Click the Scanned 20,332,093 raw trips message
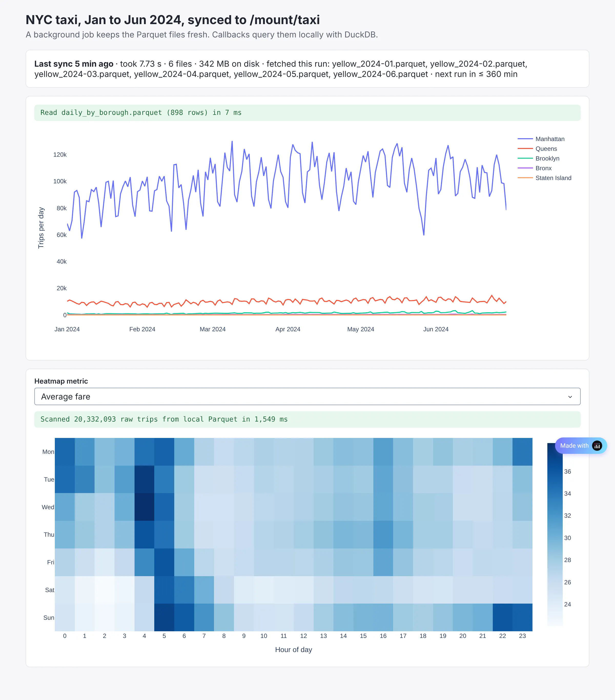This screenshot has height=700, width=615. (x=307, y=419)
